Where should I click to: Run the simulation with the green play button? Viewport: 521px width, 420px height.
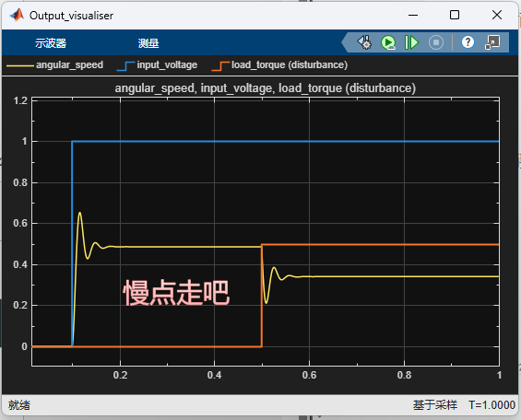pyautogui.click(x=388, y=42)
